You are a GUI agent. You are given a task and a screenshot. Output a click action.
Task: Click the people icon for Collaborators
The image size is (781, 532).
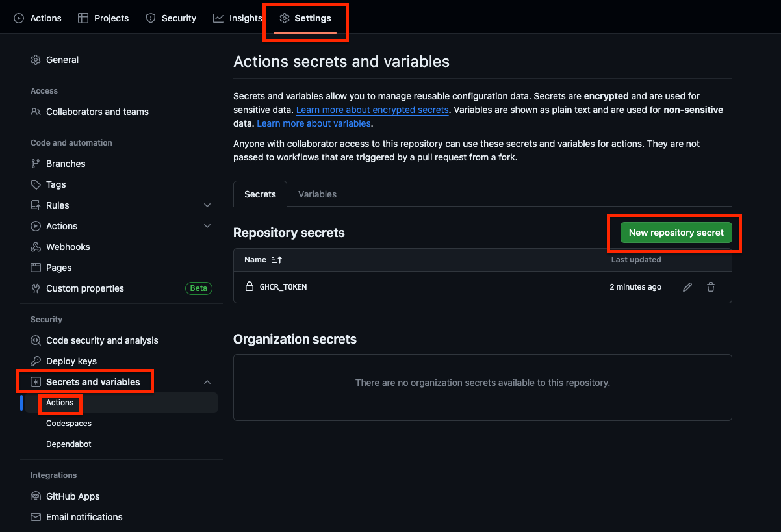(x=36, y=112)
